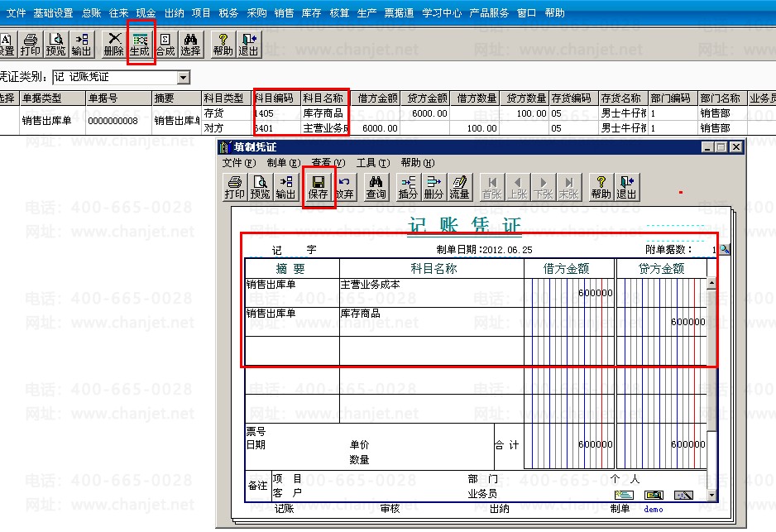The image size is (776, 532).
Task: Click the 合成 merge icon in main toolbar
Action: point(165,45)
